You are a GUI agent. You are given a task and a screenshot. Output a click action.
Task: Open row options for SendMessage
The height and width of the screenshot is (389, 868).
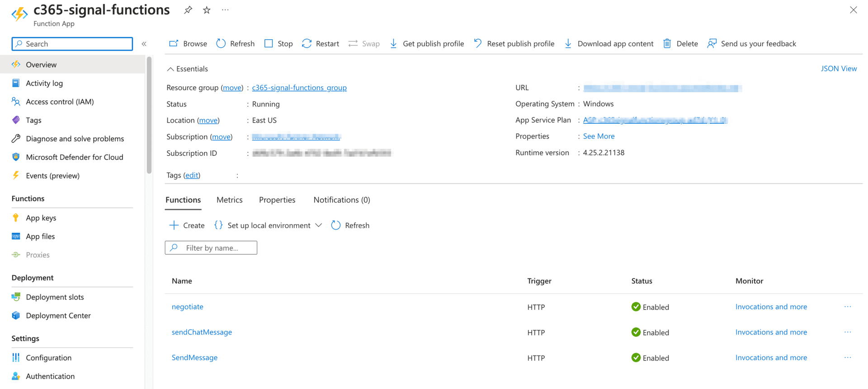tap(848, 357)
